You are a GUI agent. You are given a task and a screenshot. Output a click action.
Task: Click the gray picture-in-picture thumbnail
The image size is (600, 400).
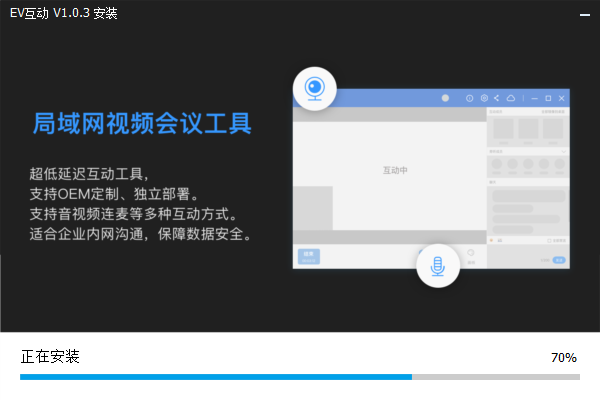tap(312, 207)
